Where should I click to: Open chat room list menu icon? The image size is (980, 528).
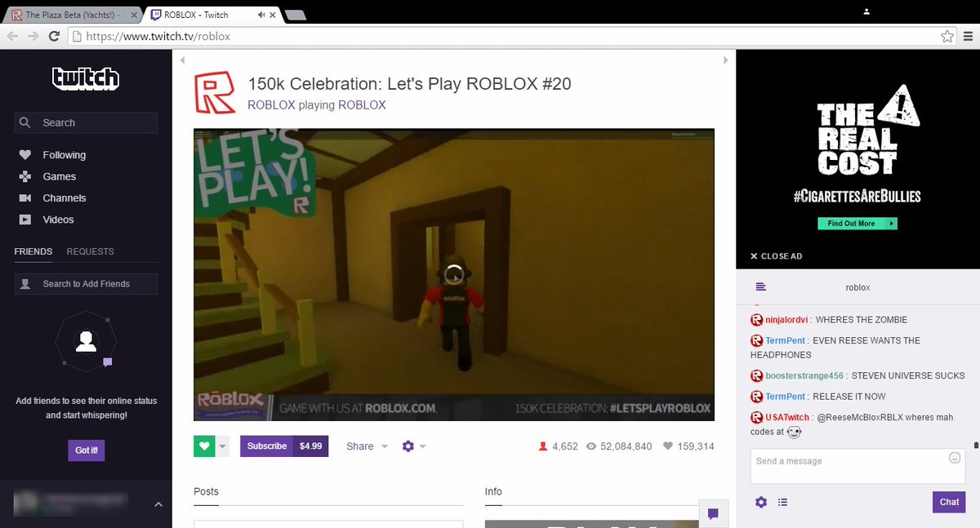[760, 287]
